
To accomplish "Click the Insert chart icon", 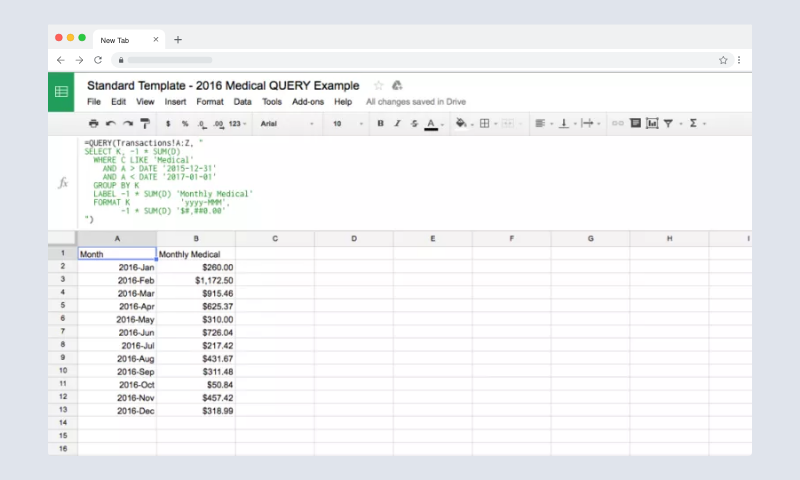I will 652,123.
